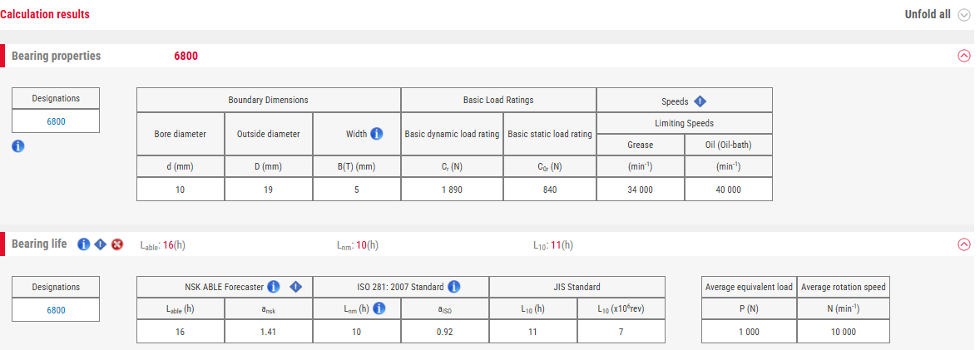Click the Lable (h) value 16
Image resolution: width=980 pixels, height=350 pixels.
pyautogui.click(x=180, y=332)
